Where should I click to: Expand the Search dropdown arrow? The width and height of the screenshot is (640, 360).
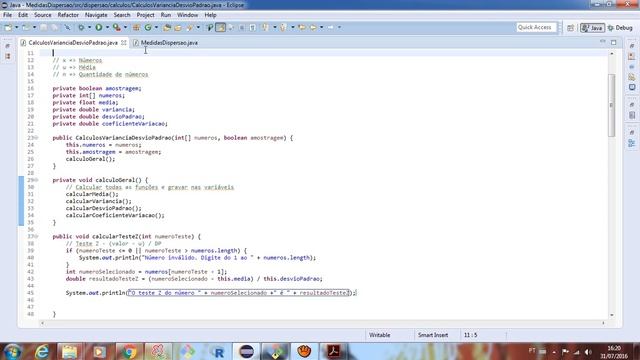(x=198, y=27)
